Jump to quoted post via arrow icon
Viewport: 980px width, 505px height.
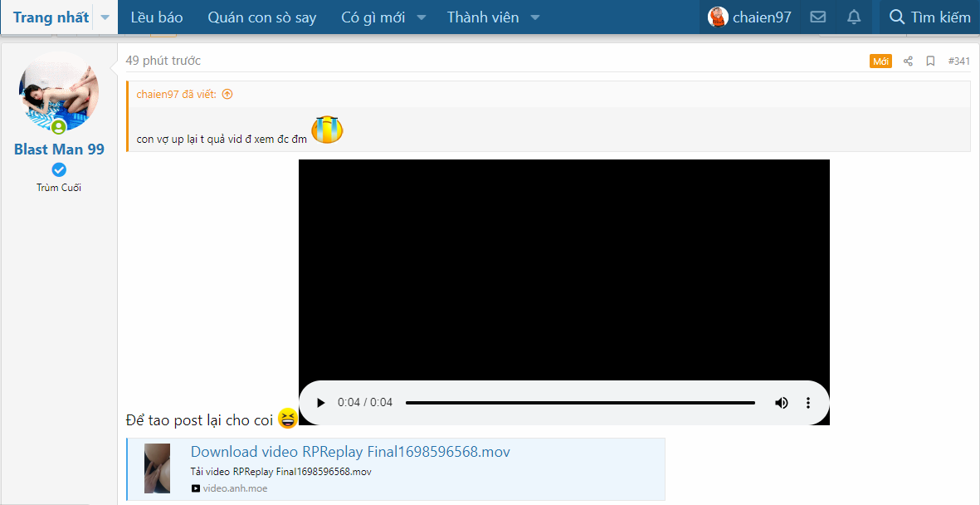227,95
